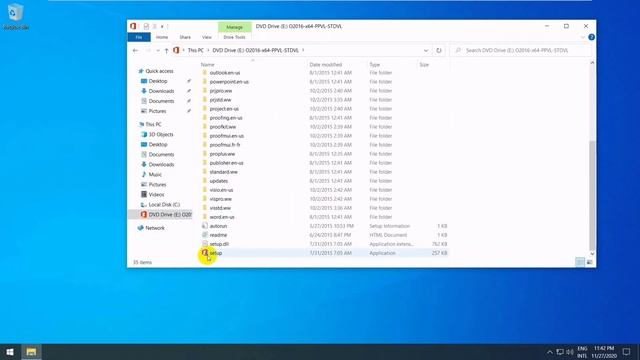640x360 pixels.
Task: Sort files by Type column
Action: [x=374, y=64]
